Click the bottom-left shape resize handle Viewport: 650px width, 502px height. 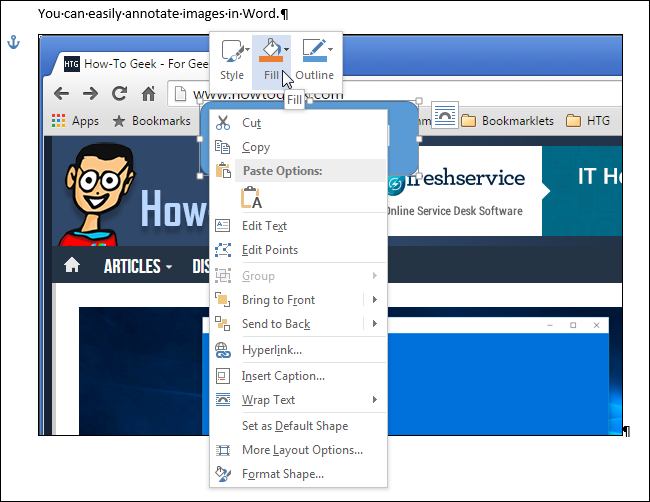click(200, 176)
